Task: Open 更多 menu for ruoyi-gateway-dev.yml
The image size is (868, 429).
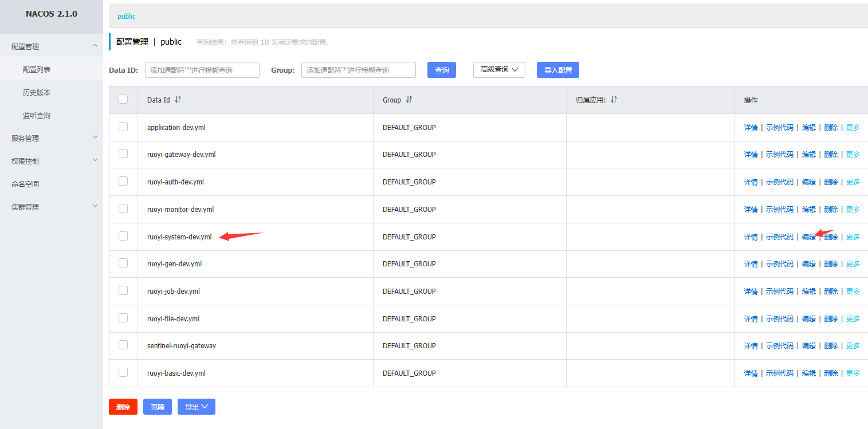Action: point(853,155)
